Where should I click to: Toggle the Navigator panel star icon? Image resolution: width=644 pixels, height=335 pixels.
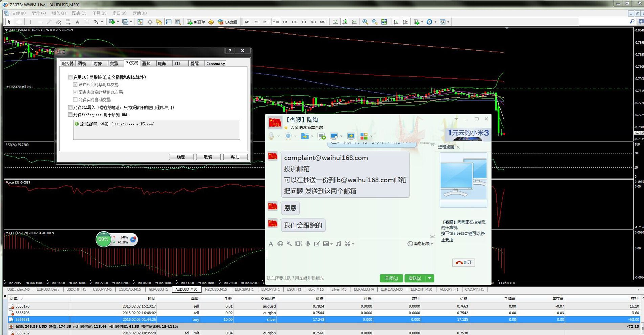(x=159, y=22)
